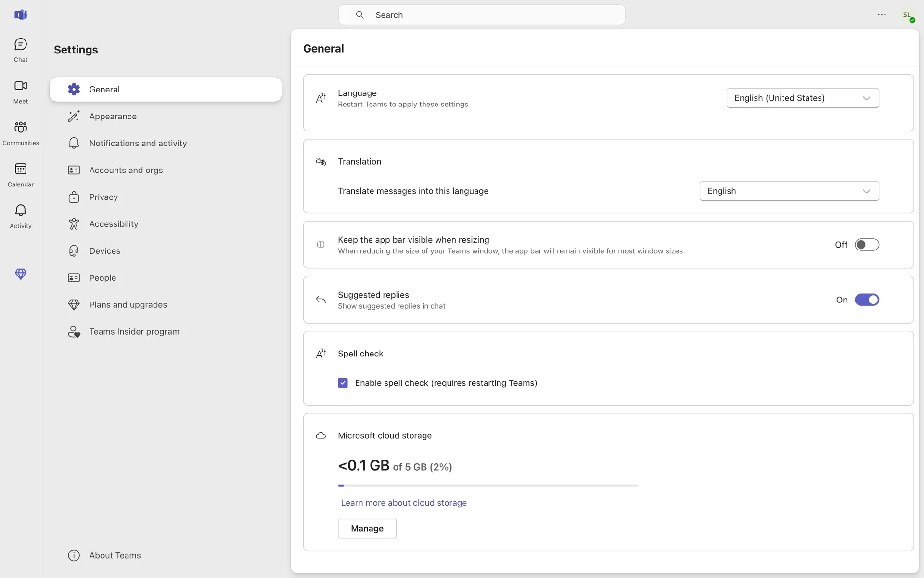Uncheck Enable spell check checkbox
The width and height of the screenshot is (924, 578).
[343, 383]
